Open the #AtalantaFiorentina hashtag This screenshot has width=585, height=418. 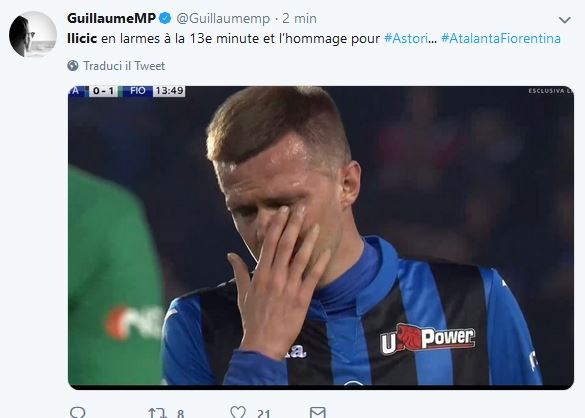pos(501,38)
